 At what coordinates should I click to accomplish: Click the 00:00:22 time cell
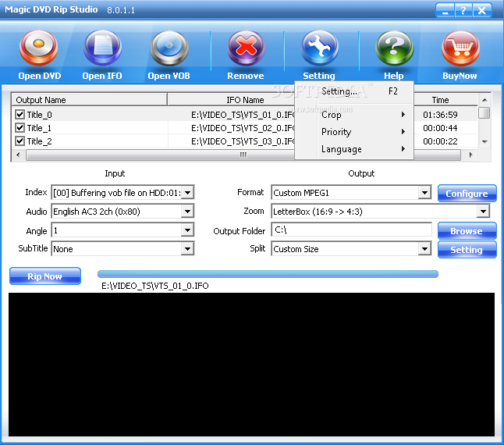[440, 141]
